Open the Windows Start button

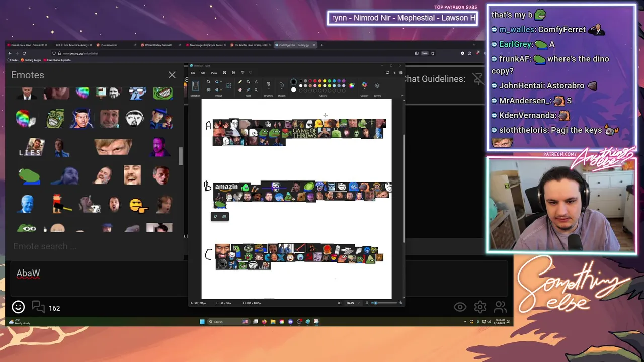click(202, 321)
